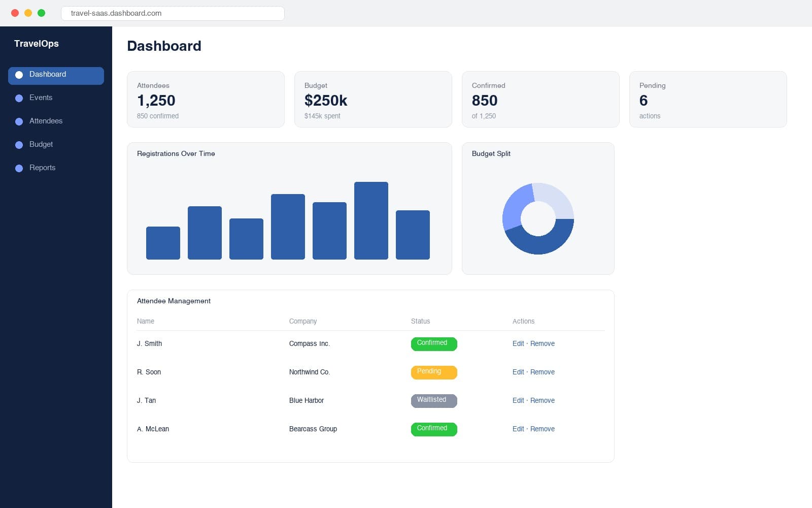
Task: Focus the browser address bar
Action: coord(173,13)
